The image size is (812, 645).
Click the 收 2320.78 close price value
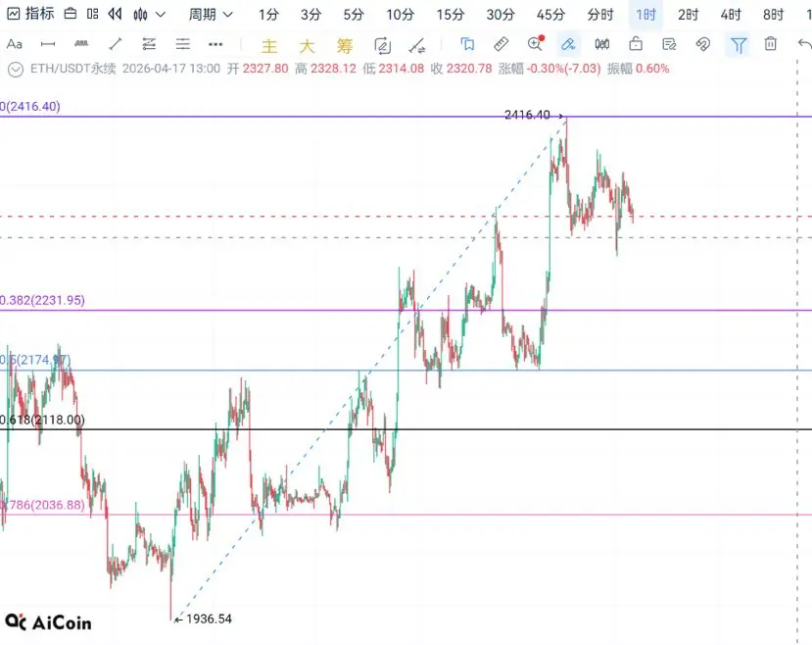[461, 69]
